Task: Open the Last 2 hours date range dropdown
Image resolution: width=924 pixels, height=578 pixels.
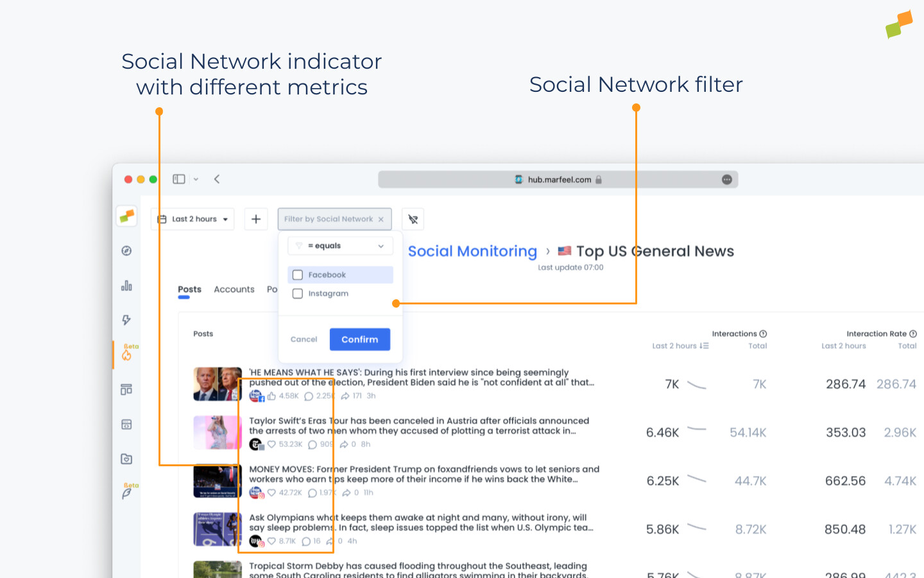Action: coord(193,219)
